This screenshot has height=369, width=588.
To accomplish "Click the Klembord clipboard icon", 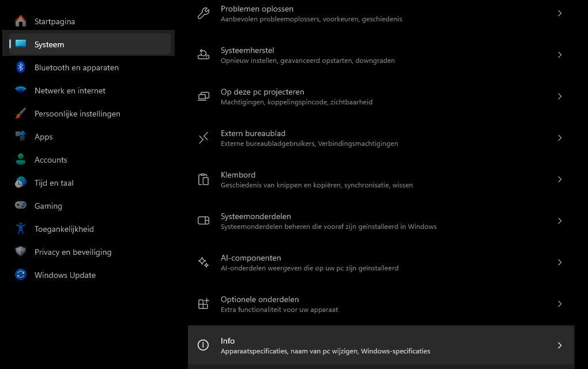I will click(203, 179).
